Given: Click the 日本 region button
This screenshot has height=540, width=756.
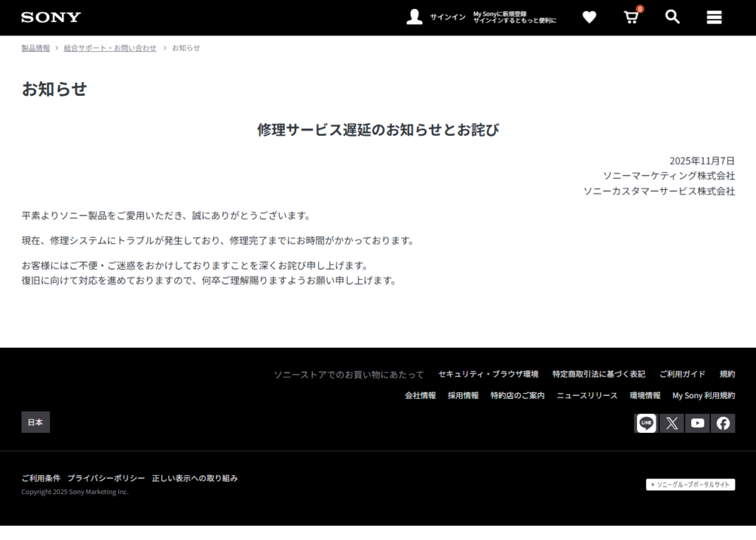Looking at the screenshot, I should pyautogui.click(x=35, y=422).
